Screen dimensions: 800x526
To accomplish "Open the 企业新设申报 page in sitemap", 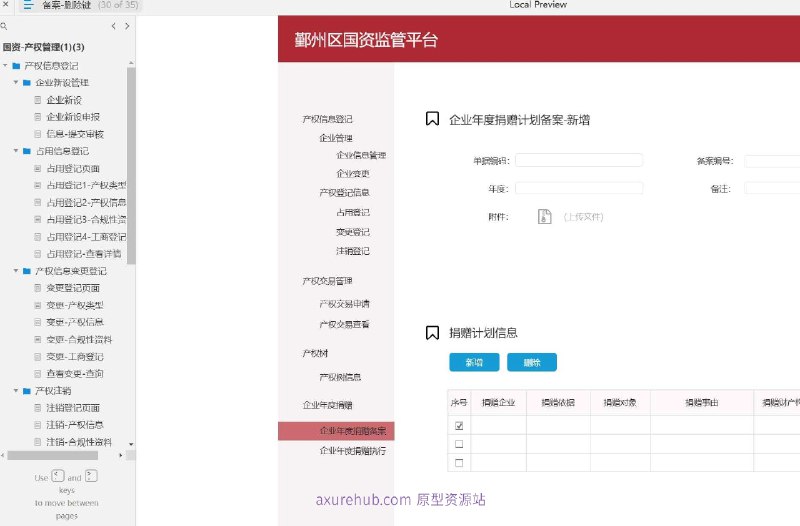I will tap(73, 117).
